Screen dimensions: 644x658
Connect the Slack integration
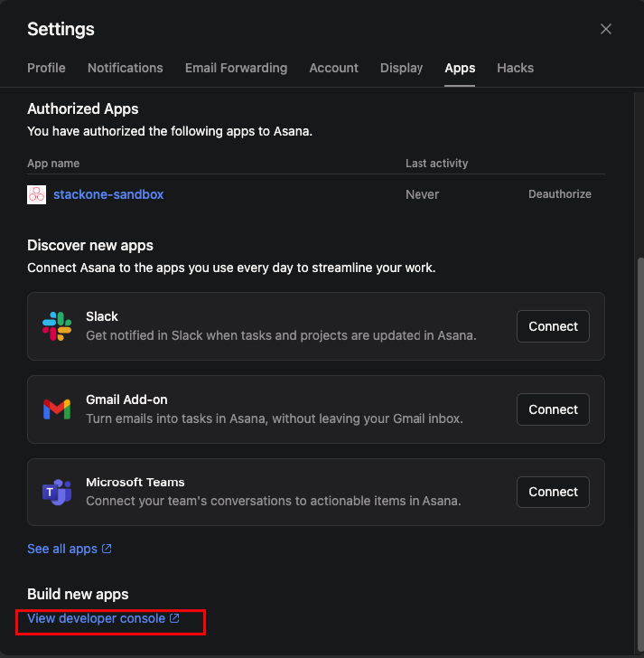tap(553, 326)
